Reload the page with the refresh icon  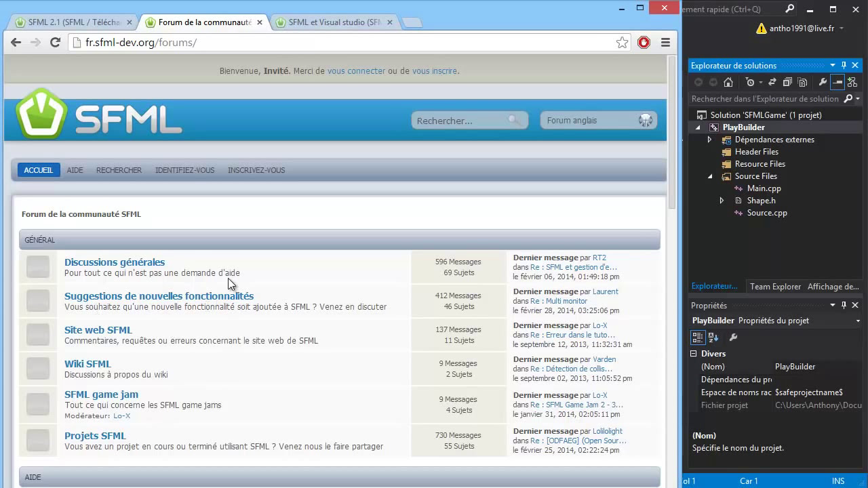pos(56,42)
